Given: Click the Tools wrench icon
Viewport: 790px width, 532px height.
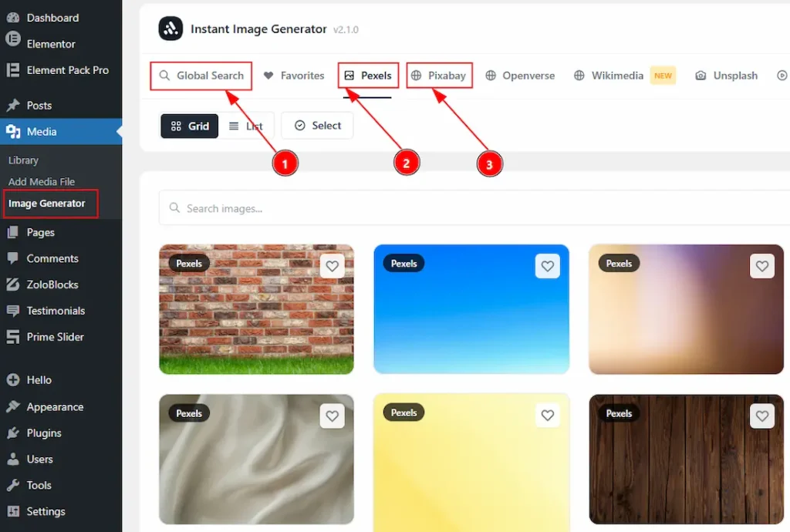Looking at the screenshot, I should coord(13,485).
